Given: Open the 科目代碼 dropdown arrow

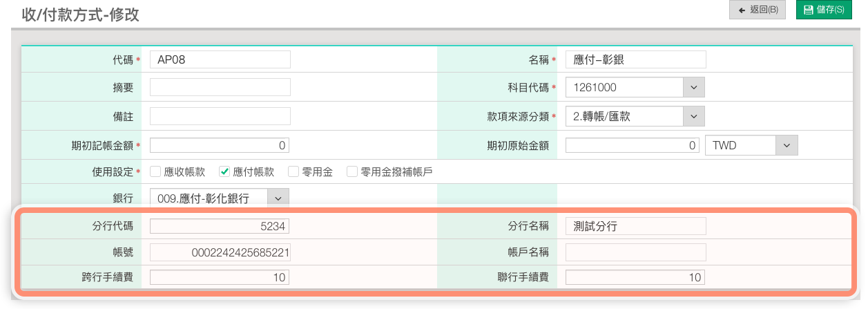Looking at the screenshot, I should pos(693,88).
